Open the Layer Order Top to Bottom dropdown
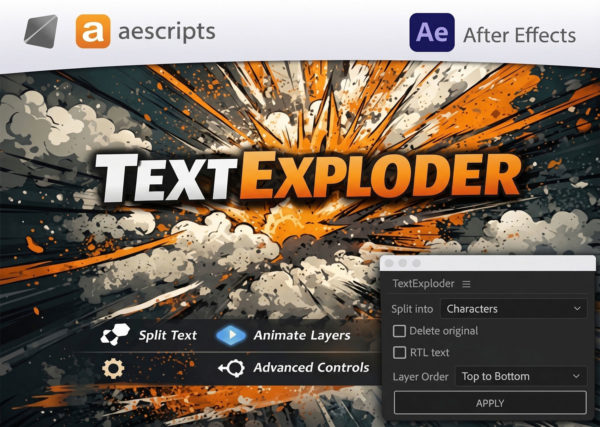The width and height of the screenshot is (600, 427). pos(521,376)
